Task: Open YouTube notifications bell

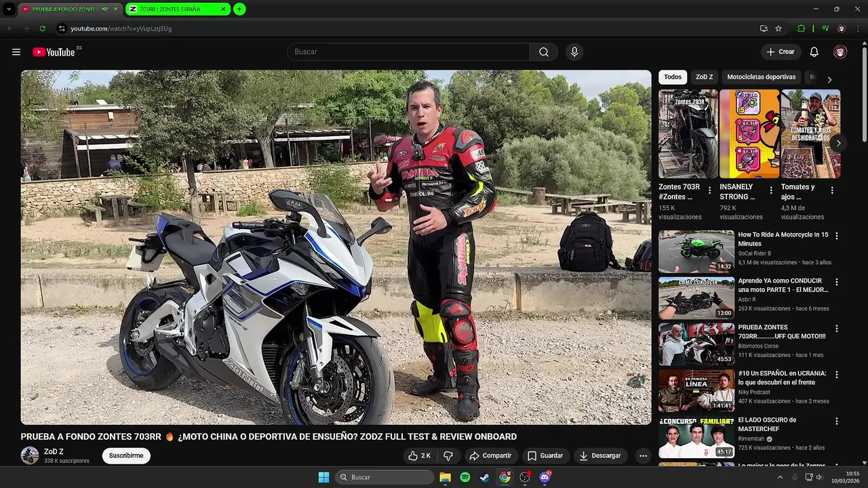Action: [814, 52]
